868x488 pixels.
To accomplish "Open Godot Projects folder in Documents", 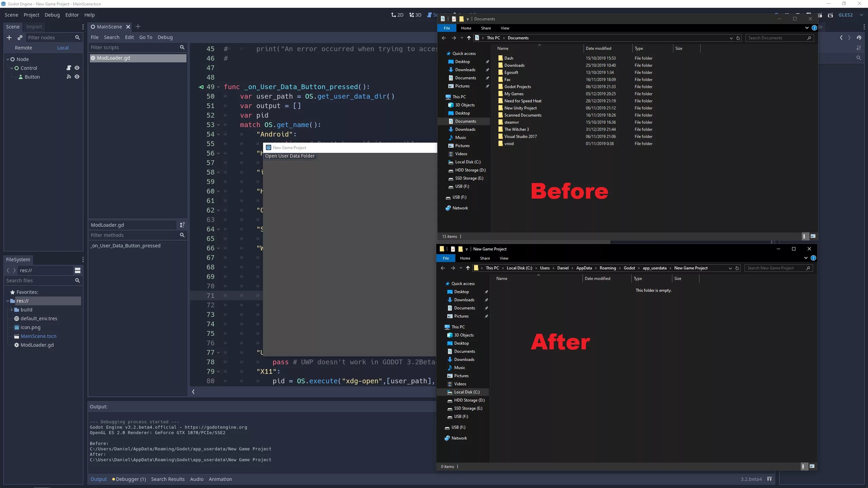I will click(x=517, y=87).
